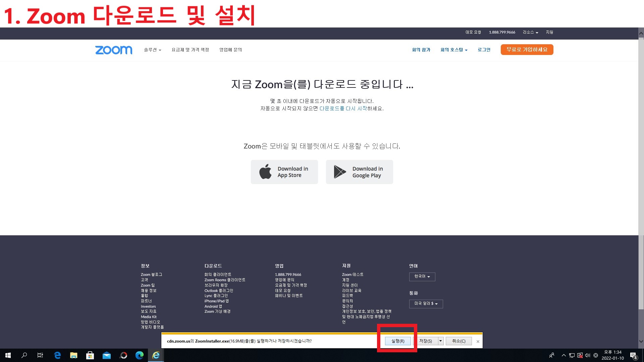Open notification center icon
The image size is (644, 362).
tap(634, 356)
